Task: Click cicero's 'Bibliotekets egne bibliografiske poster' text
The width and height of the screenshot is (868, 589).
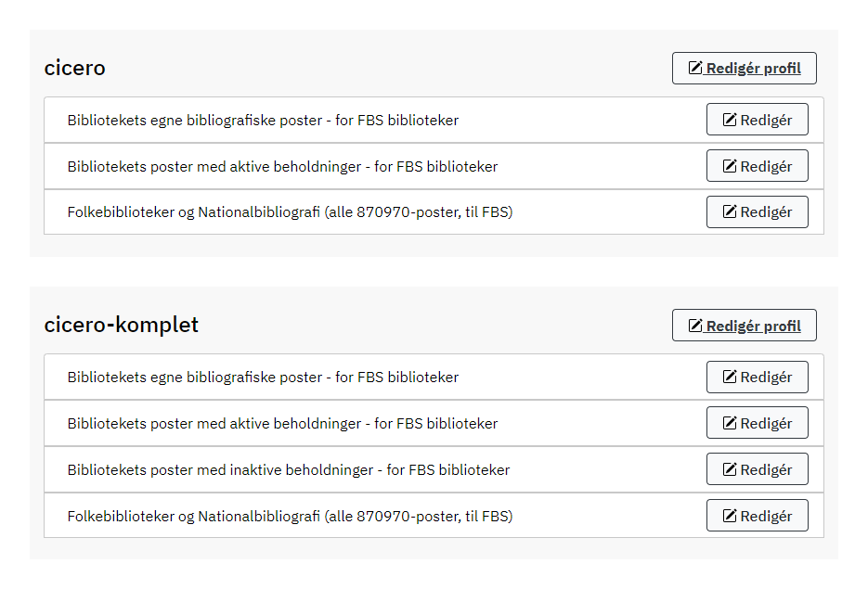Action: point(263,121)
